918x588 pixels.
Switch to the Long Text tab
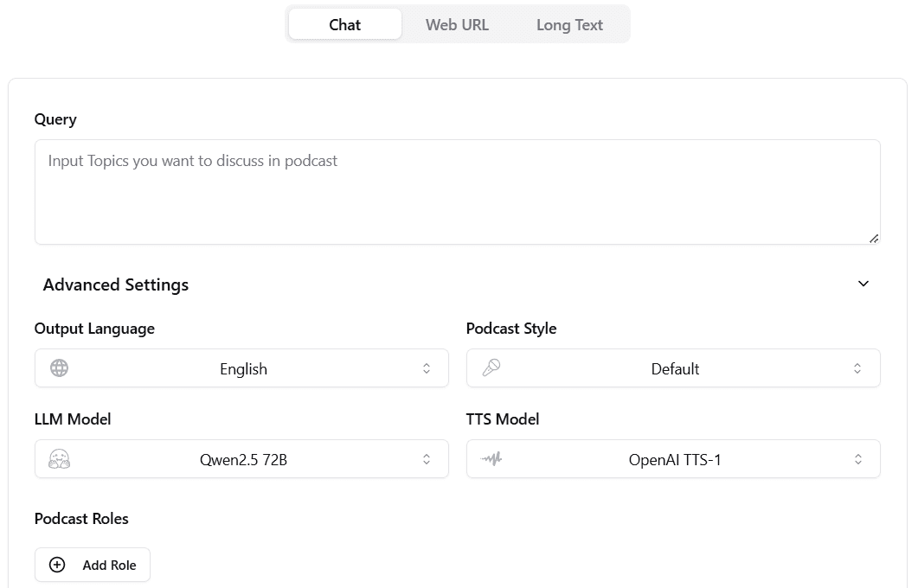(x=569, y=25)
